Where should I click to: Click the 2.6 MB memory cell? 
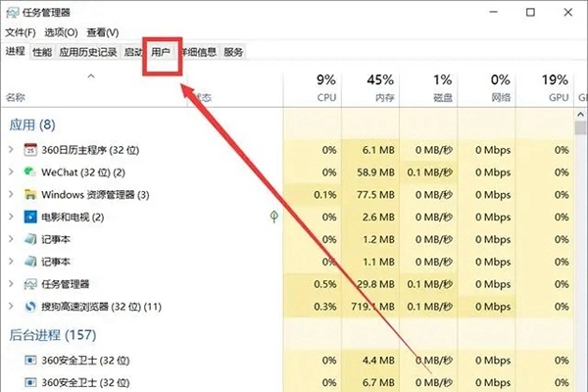pos(378,217)
